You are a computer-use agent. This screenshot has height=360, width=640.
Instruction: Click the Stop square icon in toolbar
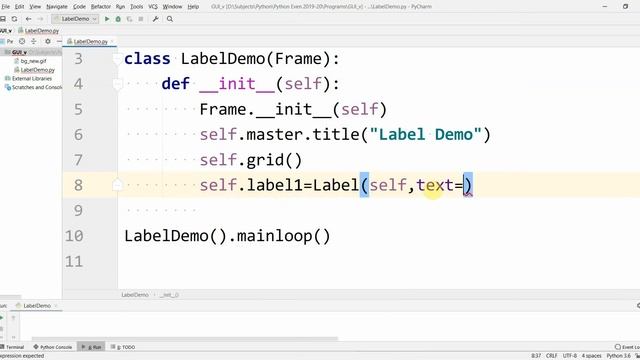pos(141,19)
